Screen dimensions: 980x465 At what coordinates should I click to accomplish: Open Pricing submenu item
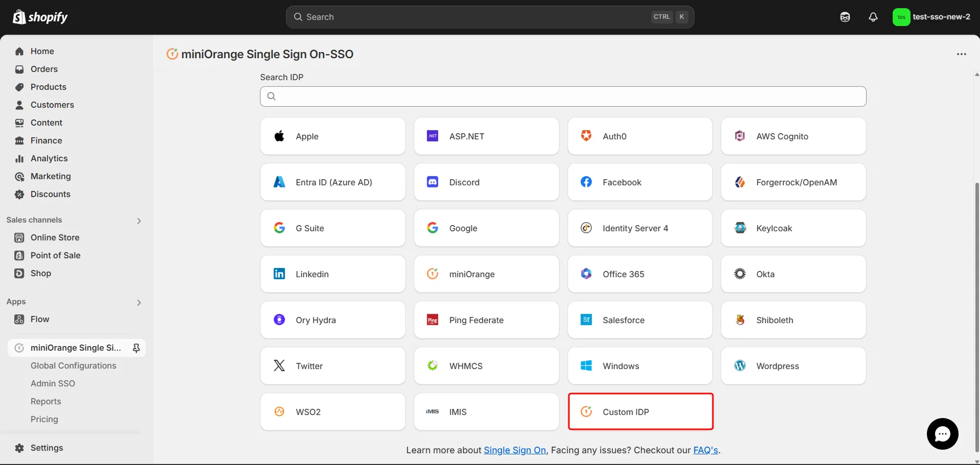[44, 419]
